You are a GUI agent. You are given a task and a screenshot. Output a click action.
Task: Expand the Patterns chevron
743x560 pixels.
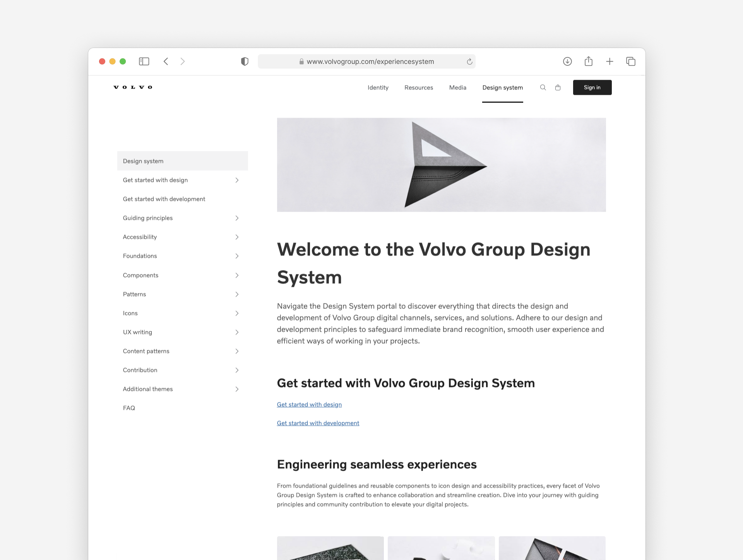point(237,294)
